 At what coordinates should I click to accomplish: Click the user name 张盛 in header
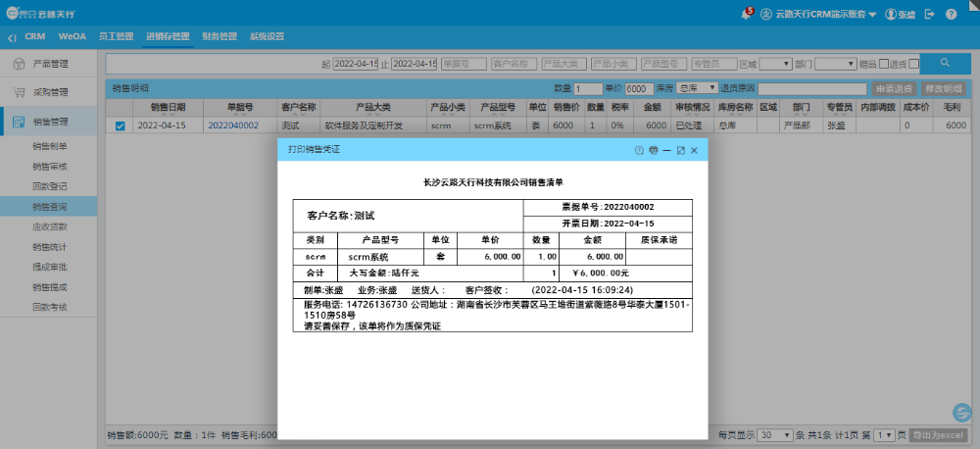907,14
